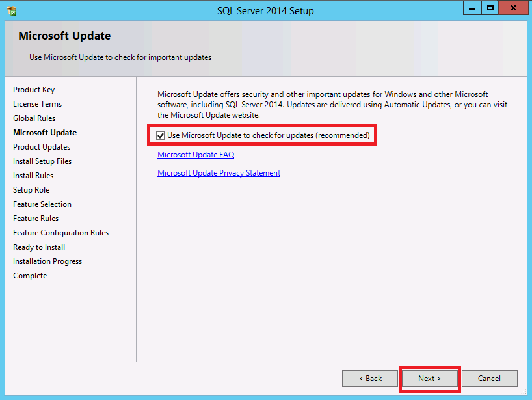532x400 pixels.
Task: Select Install Setup Files step
Action: pyautogui.click(x=42, y=161)
